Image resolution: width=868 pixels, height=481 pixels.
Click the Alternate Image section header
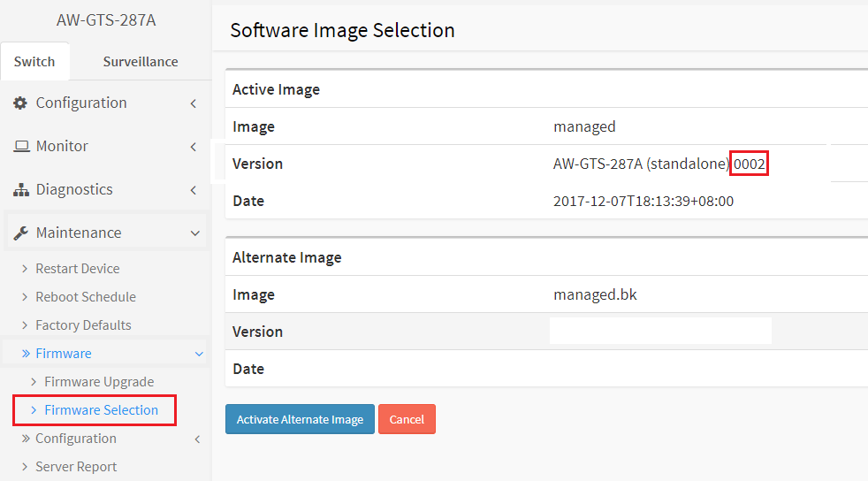pos(286,257)
